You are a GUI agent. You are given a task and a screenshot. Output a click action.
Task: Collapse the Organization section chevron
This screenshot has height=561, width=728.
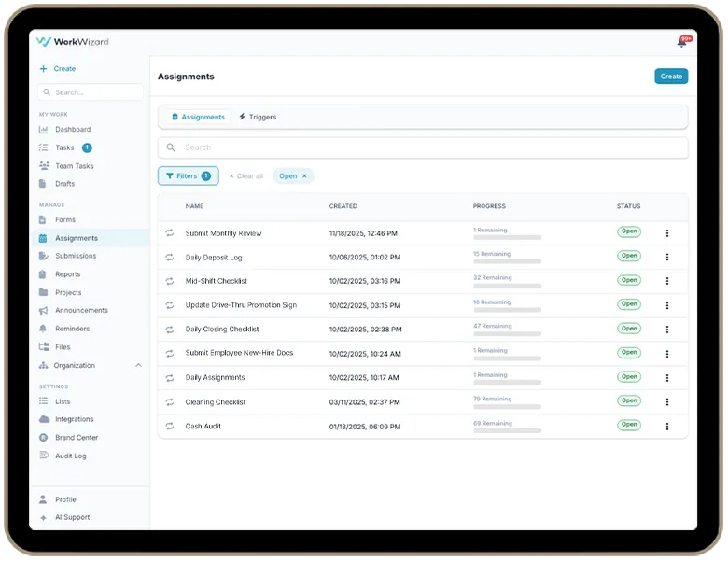(x=138, y=366)
